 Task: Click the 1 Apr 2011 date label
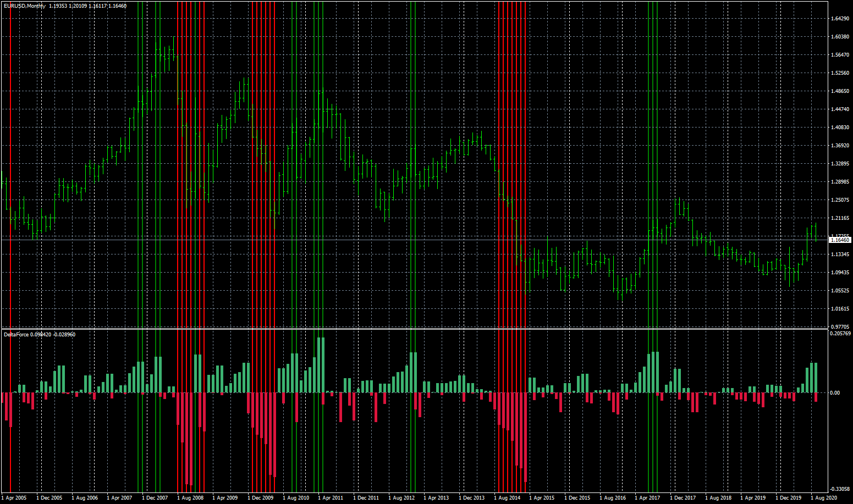click(x=331, y=498)
